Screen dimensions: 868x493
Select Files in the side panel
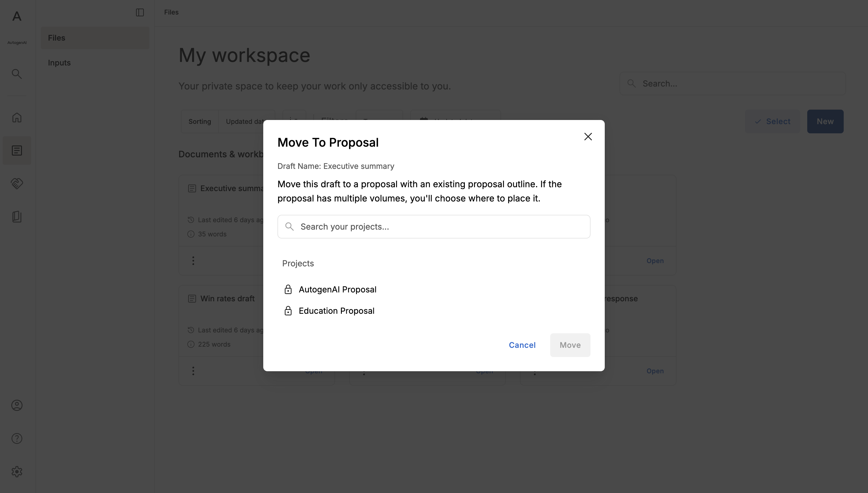pos(95,38)
